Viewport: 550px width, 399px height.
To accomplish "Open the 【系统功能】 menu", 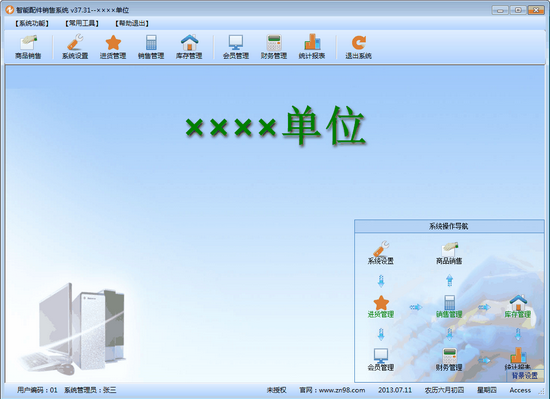I will (x=32, y=23).
